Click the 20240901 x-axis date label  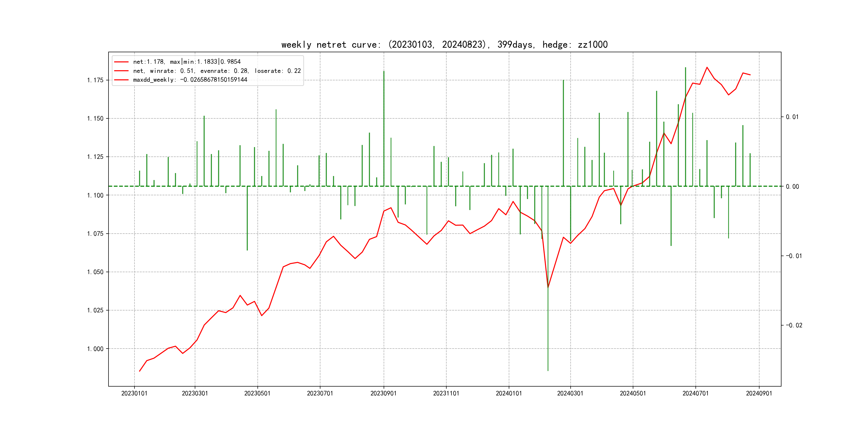[759, 393]
